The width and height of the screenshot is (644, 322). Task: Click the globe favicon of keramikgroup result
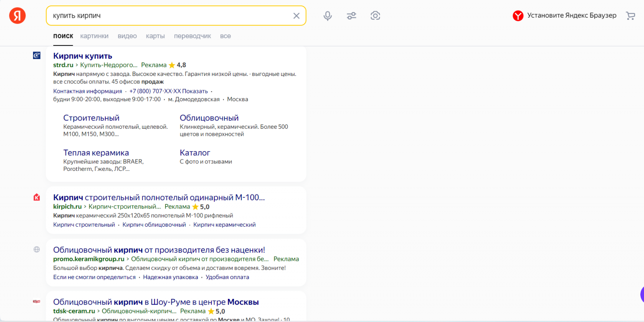37,249
